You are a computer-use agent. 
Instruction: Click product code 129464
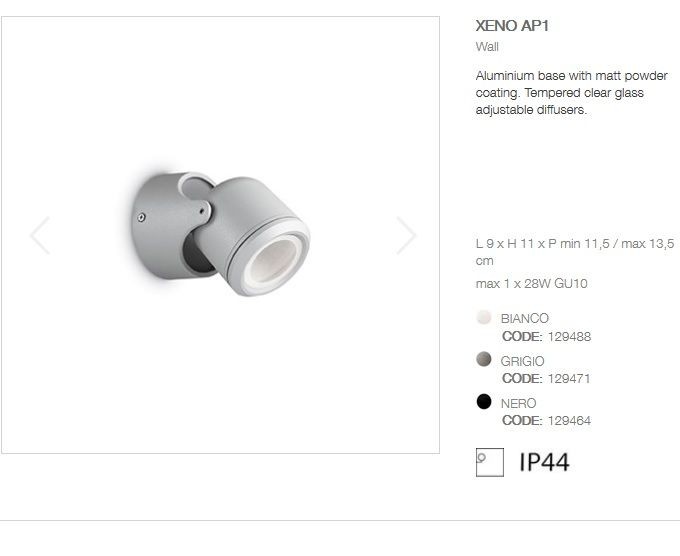(x=569, y=421)
